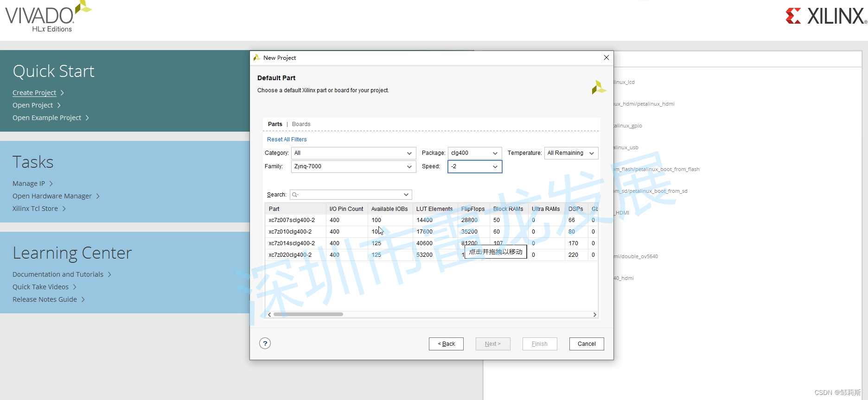Click the Create Project link
Image resolution: width=868 pixels, height=400 pixels.
(x=34, y=93)
